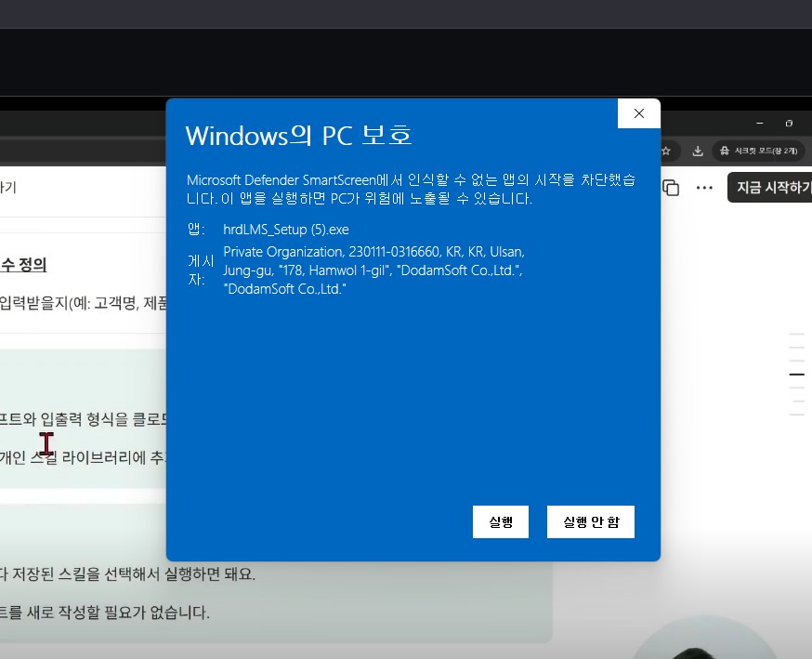Screen dimensions: 812x659
Task: Open the 시크릿 모드 incognito indicator
Action: [758, 151]
